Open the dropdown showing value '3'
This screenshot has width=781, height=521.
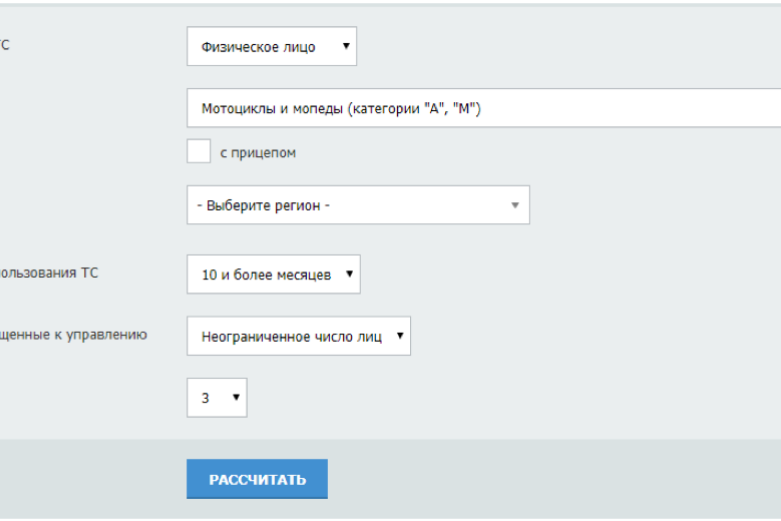[x=215, y=397]
